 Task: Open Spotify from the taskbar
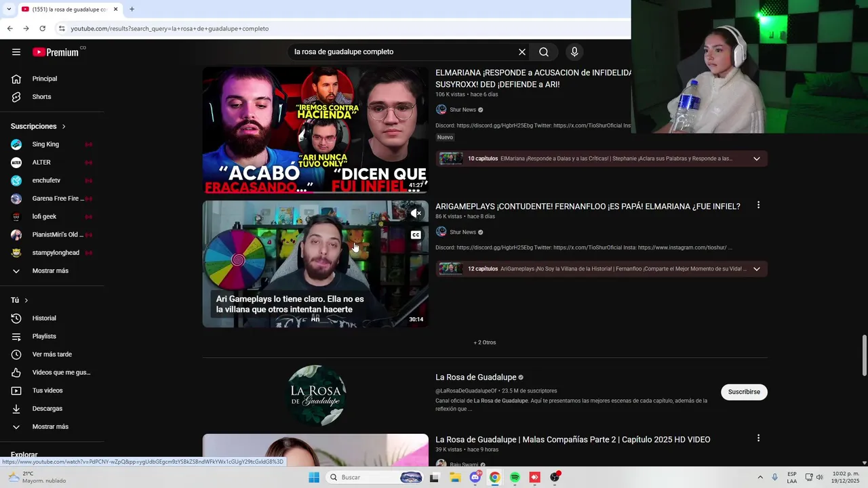click(515, 477)
